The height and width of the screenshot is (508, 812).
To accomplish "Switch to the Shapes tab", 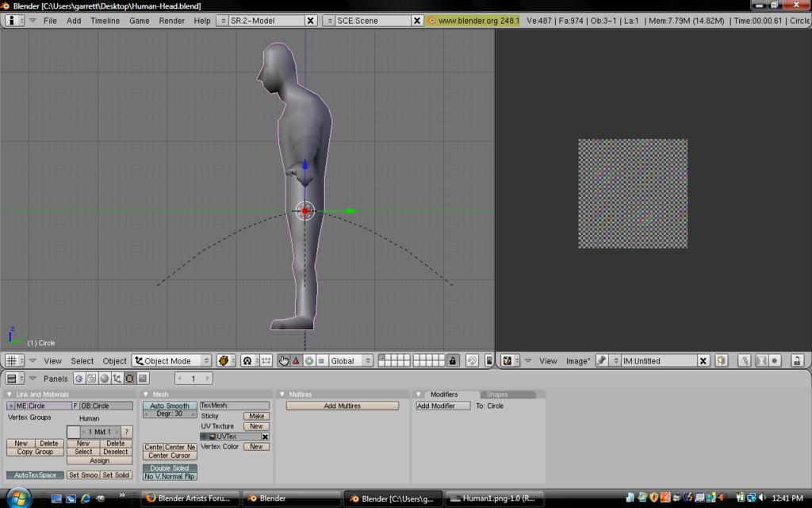I will click(507, 394).
